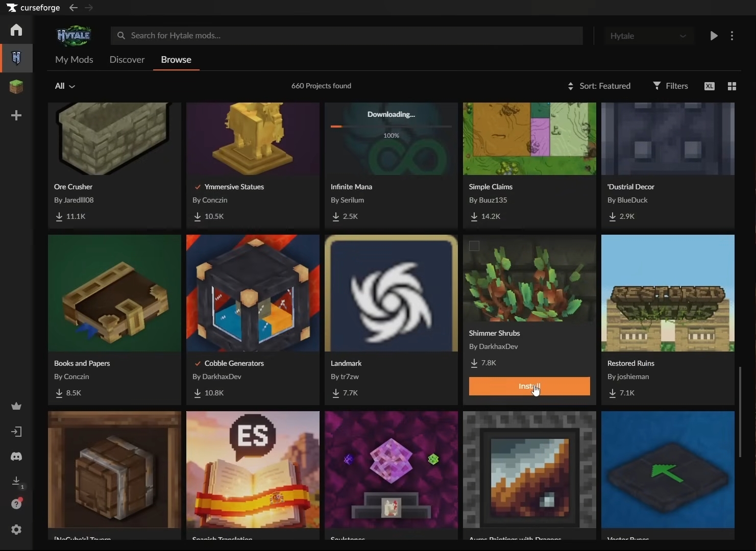Switch to Discover tab
Screen dimensions: 756x551
[127, 60]
